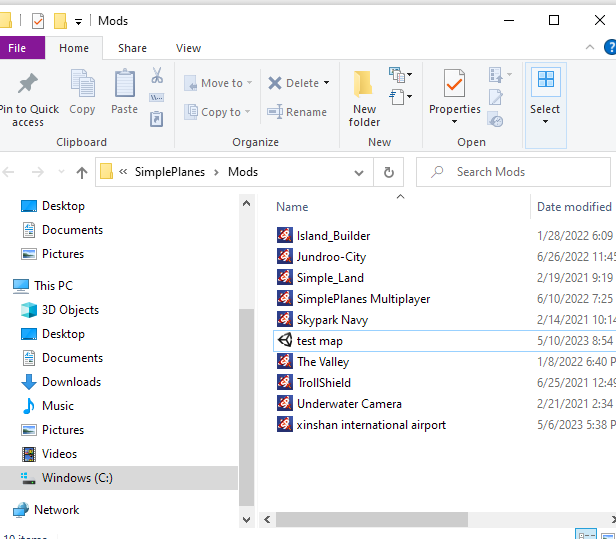Open the New item dropdown icon
616x539 pixels.
point(400,74)
